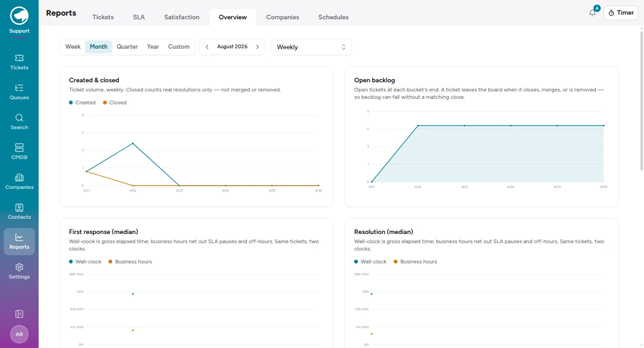Toggle Wall-clock legend in First response chart

tap(85, 262)
